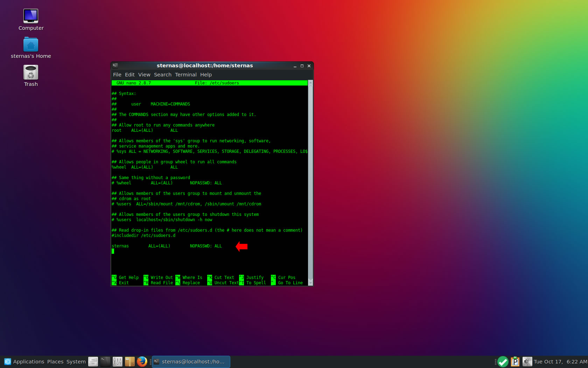Open the System menu
The width and height of the screenshot is (588, 368).
click(76, 362)
